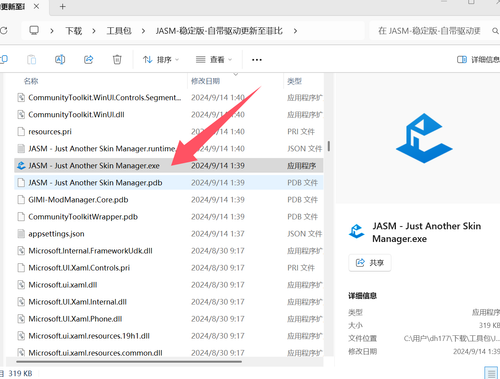The image size is (500, 379).
Task: Click the vertical scrollbar of file list
Action: [x=329, y=146]
